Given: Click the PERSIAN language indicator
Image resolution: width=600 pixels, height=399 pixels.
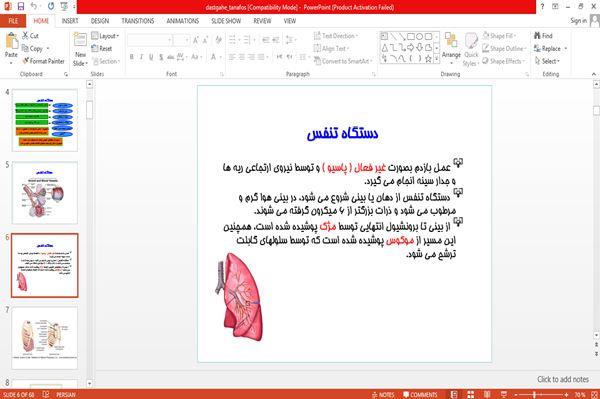Looking at the screenshot, I should [x=66, y=394].
